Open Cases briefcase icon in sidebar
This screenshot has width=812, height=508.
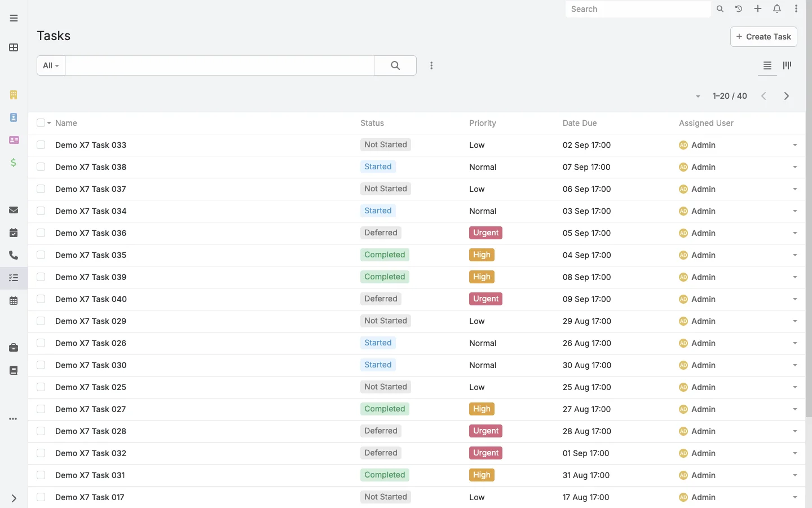click(x=14, y=348)
